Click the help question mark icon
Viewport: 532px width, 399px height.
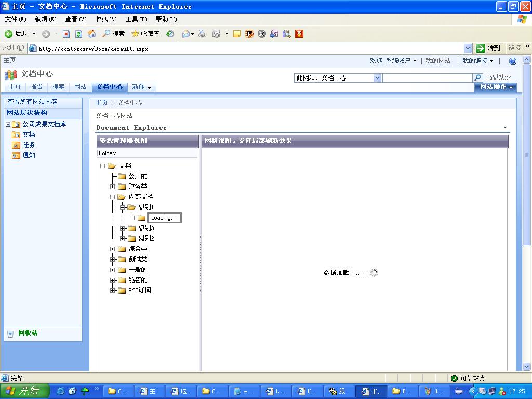click(x=512, y=61)
